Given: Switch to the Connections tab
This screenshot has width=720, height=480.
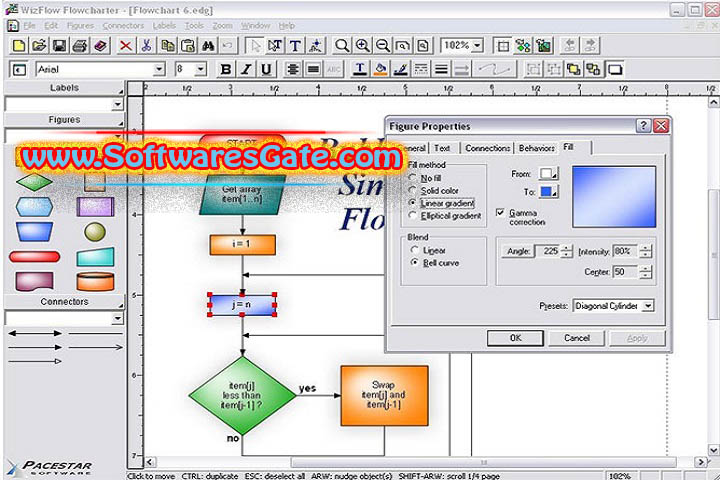Looking at the screenshot, I should (487, 148).
